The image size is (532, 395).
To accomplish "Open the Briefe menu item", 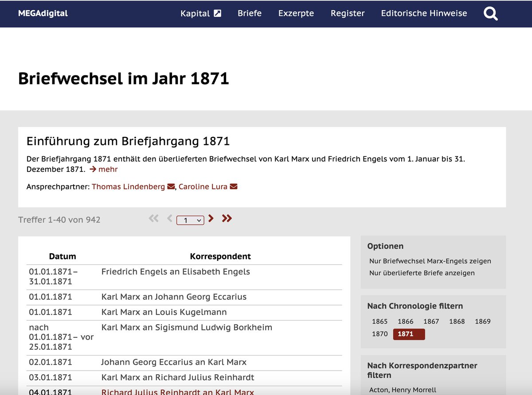I will point(250,13).
